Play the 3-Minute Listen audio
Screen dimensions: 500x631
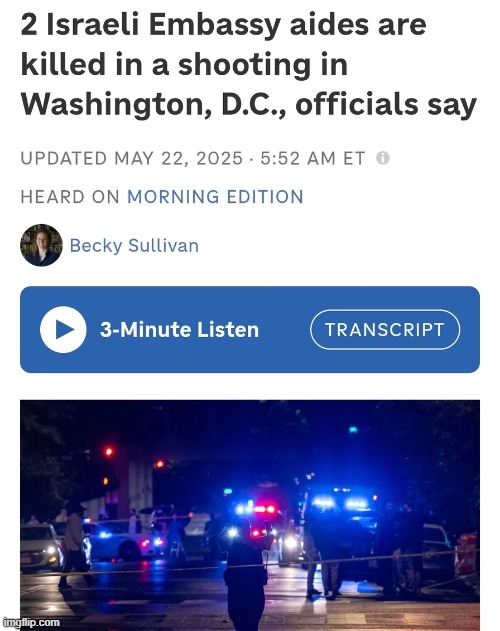click(63, 330)
